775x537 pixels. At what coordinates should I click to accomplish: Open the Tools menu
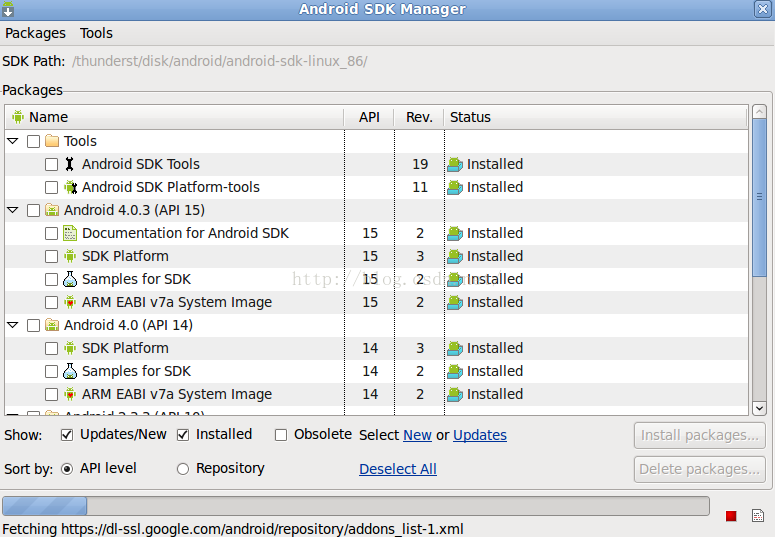tap(96, 33)
